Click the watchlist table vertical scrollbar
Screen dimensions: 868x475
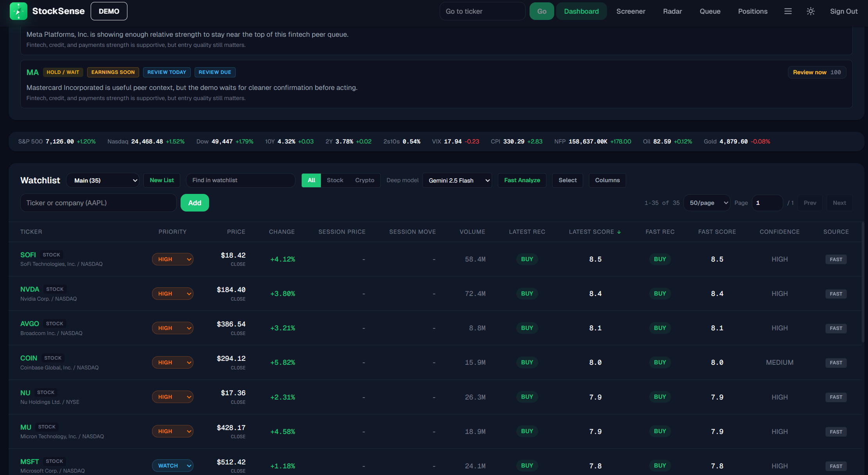pyautogui.click(x=863, y=281)
